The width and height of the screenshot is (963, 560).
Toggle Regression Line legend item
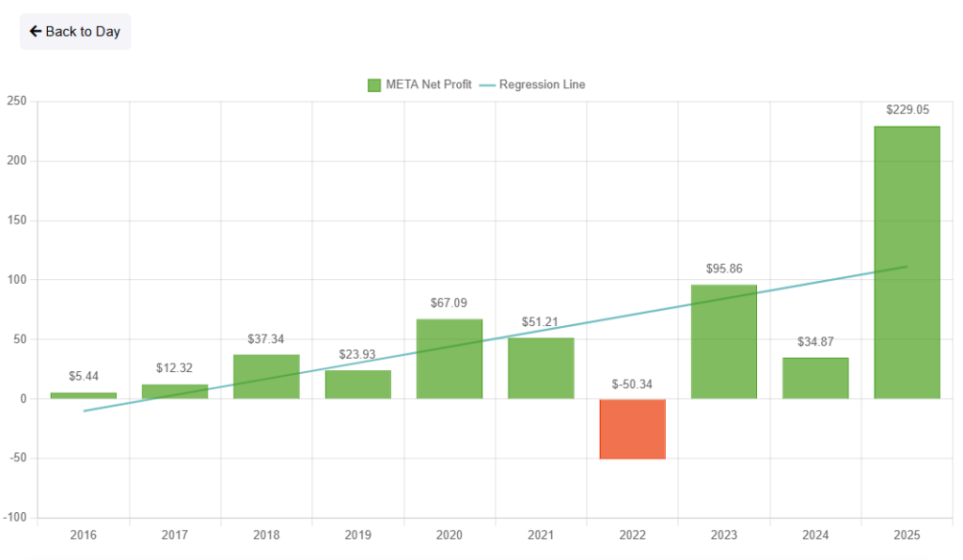coord(532,85)
